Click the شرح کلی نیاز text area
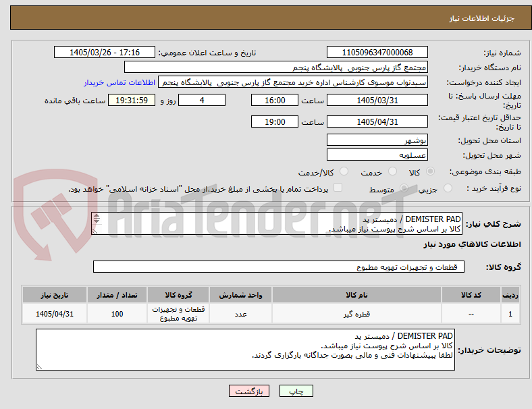The image size is (532, 409). (x=277, y=223)
